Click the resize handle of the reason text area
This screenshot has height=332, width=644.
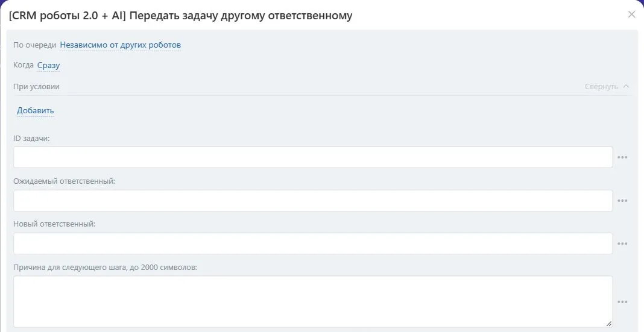click(x=608, y=324)
